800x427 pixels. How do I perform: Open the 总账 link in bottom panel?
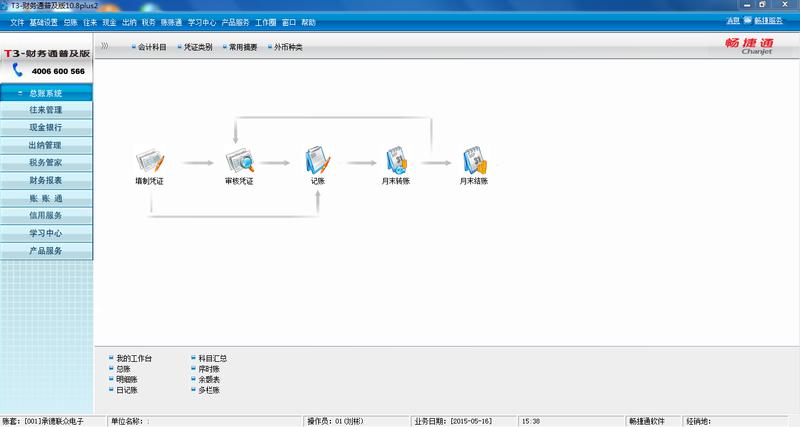pyautogui.click(x=123, y=369)
